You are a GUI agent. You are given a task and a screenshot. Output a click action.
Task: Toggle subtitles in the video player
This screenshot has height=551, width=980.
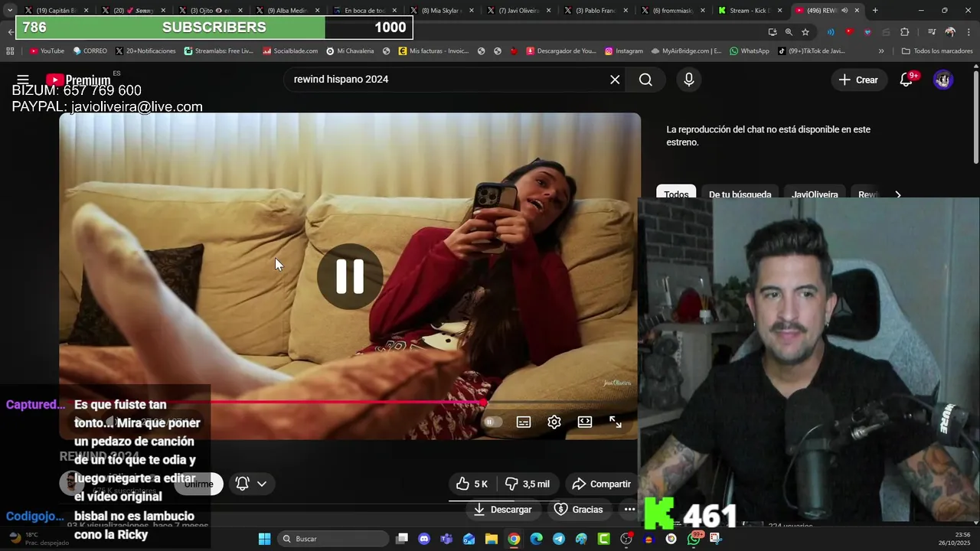[524, 422]
